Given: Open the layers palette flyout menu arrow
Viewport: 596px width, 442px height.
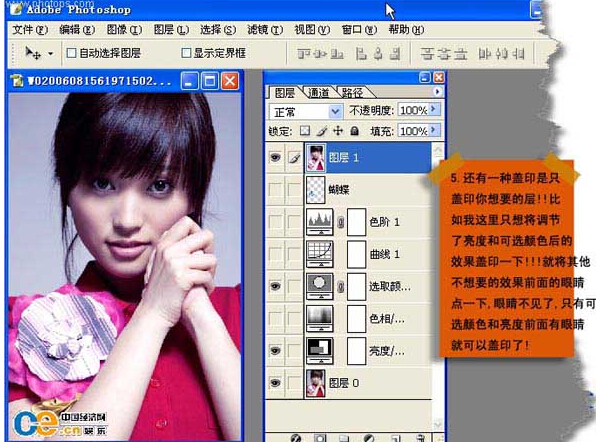Looking at the screenshot, I should point(437,92).
